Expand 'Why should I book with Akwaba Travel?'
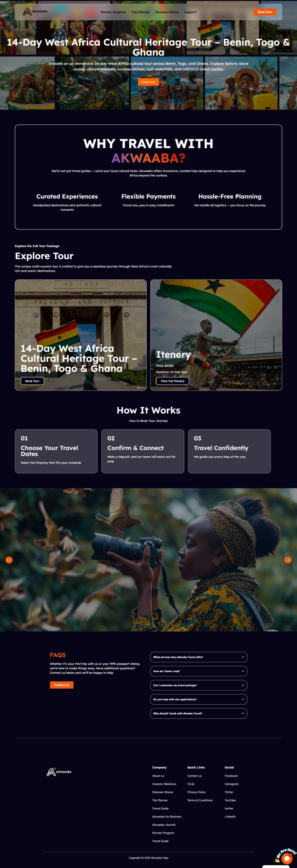 click(199, 713)
